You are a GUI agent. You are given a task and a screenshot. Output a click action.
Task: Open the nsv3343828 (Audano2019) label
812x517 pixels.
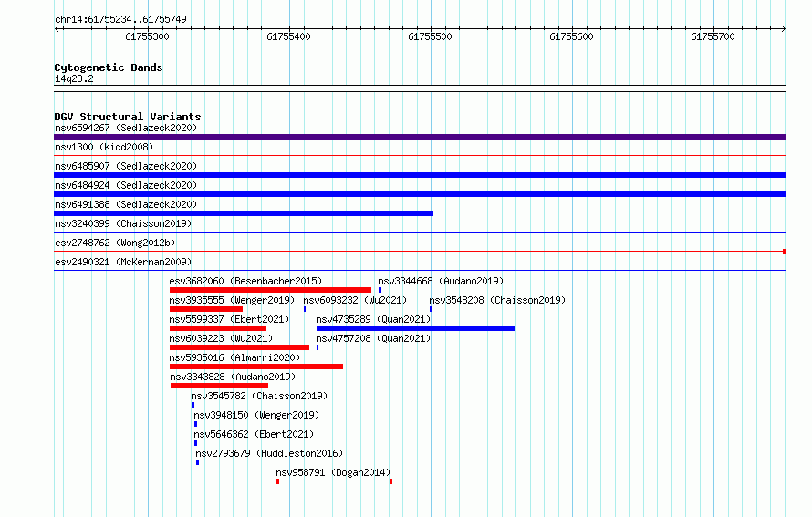[233, 377]
